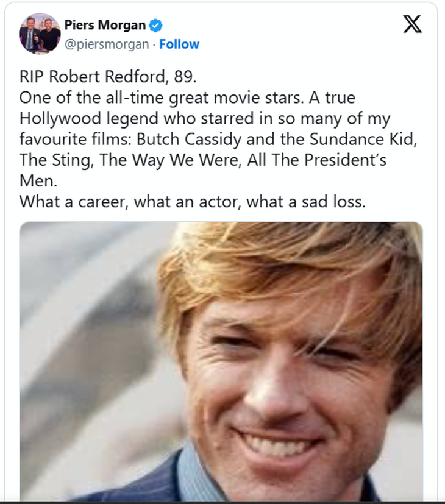
Task: Click the X logo icon
Action: click(413, 25)
